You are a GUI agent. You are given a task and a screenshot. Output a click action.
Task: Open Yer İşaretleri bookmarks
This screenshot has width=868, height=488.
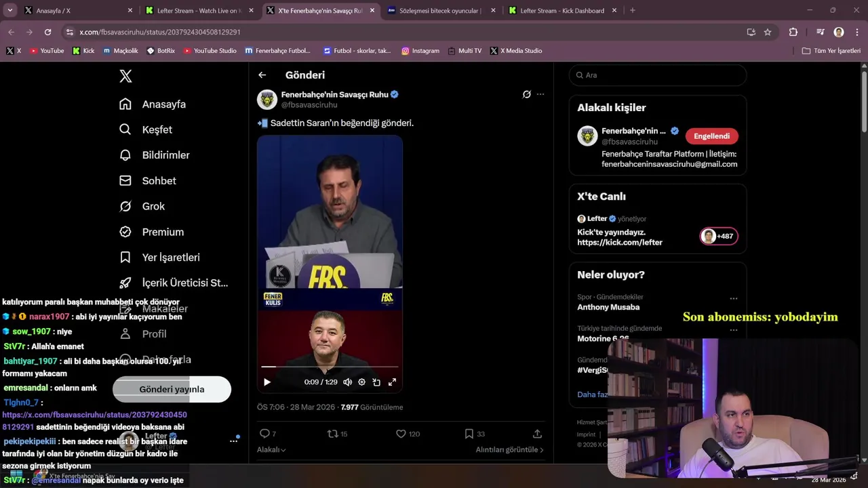[159, 258]
